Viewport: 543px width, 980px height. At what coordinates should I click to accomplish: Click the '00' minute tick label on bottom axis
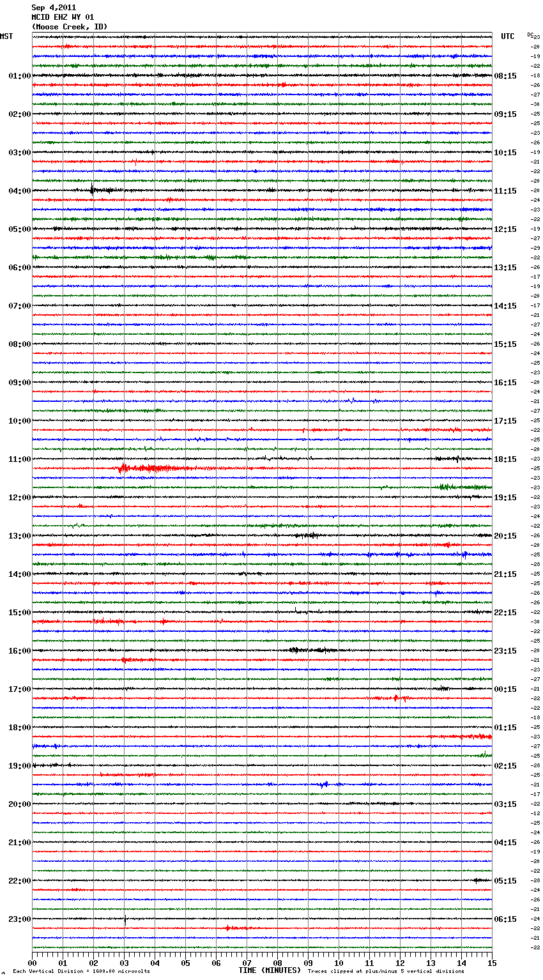(x=32, y=963)
